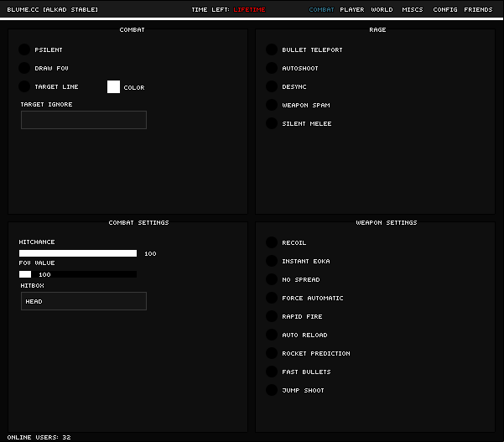
Task: Enable Rapid Fire option
Action: [x=272, y=316]
